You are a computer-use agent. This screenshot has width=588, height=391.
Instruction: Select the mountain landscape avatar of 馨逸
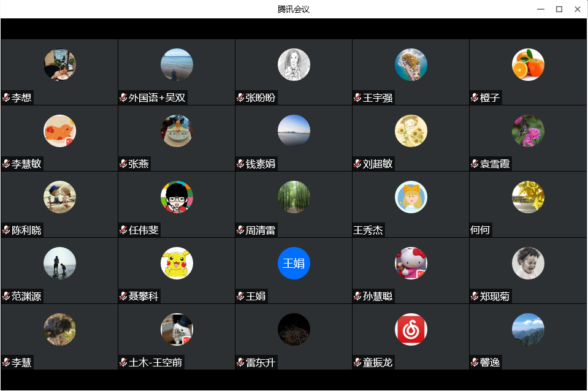[x=528, y=329]
